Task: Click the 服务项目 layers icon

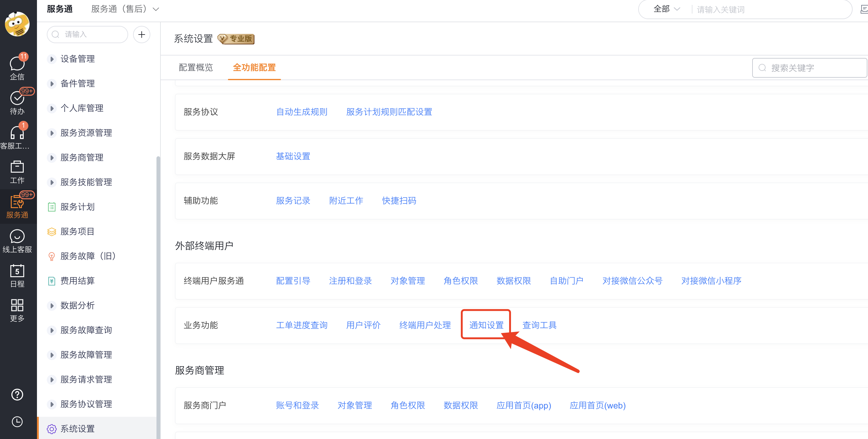Action: [x=51, y=231]
